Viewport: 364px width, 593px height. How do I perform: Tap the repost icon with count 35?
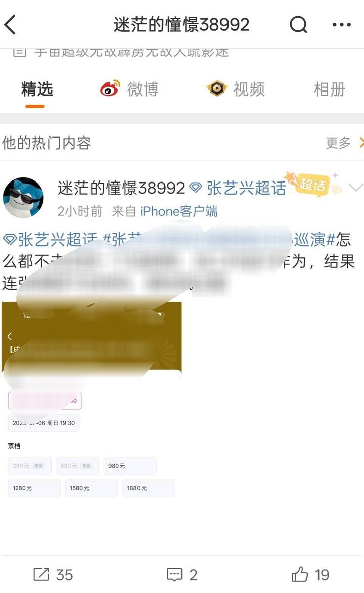pos(41,574)
